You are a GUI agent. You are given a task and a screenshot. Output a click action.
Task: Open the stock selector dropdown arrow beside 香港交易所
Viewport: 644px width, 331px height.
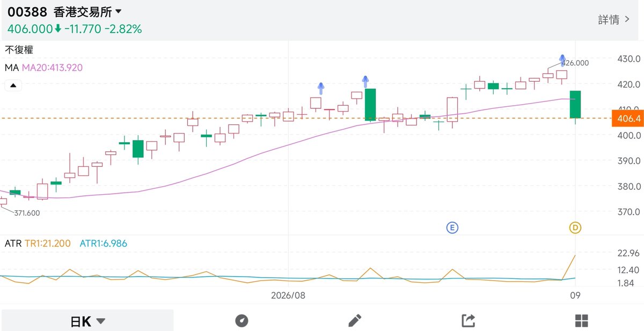pyautogui.click(x=118, y=12)
